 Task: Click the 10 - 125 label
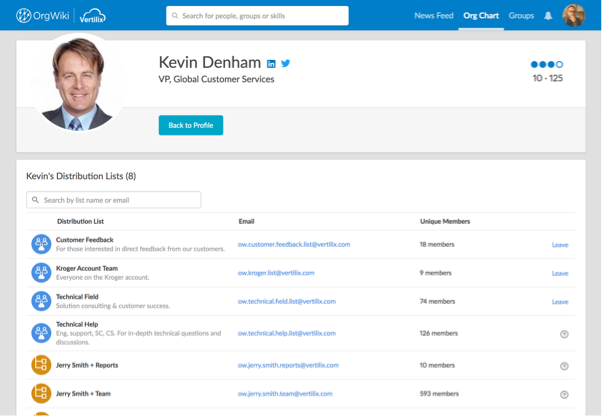click(548, 78)
